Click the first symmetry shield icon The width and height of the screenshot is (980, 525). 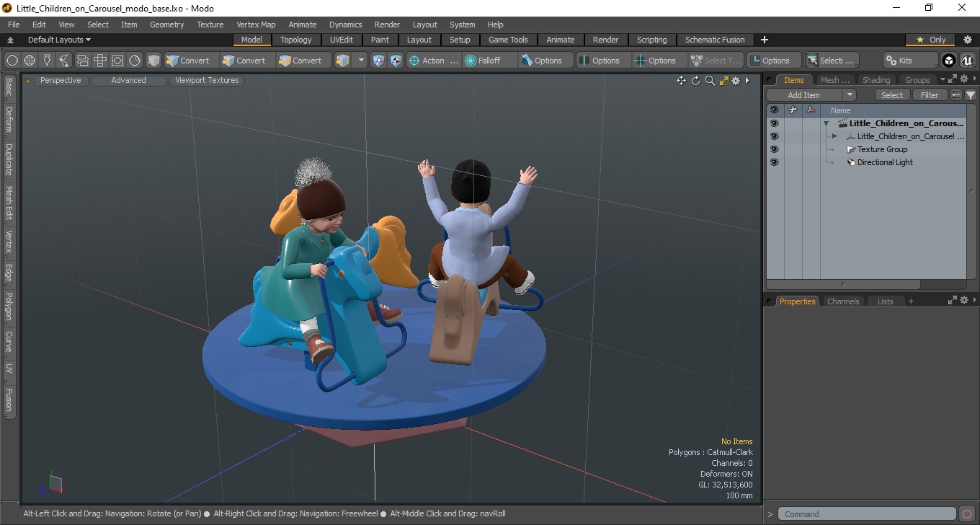(378, 61)
